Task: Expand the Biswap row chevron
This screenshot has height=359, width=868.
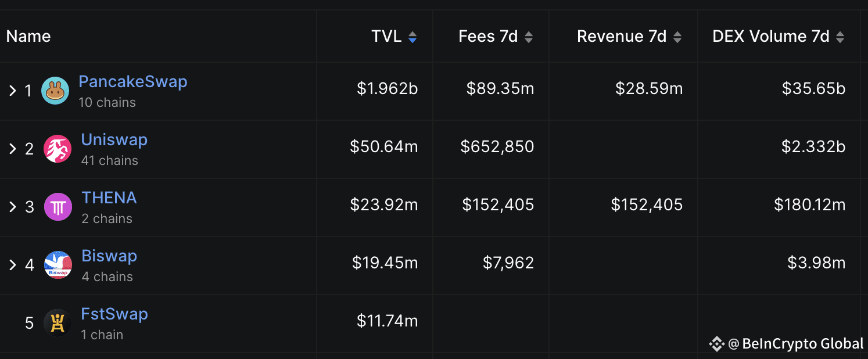Action: (12, 265)
